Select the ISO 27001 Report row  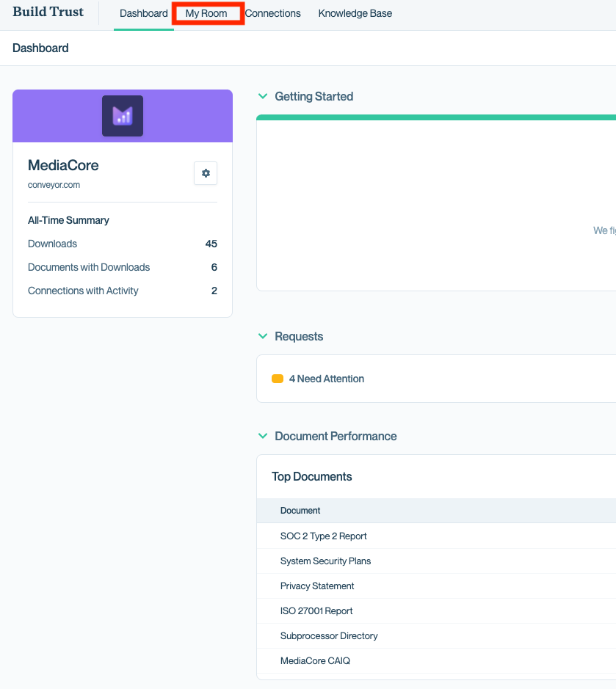[436, 611]
